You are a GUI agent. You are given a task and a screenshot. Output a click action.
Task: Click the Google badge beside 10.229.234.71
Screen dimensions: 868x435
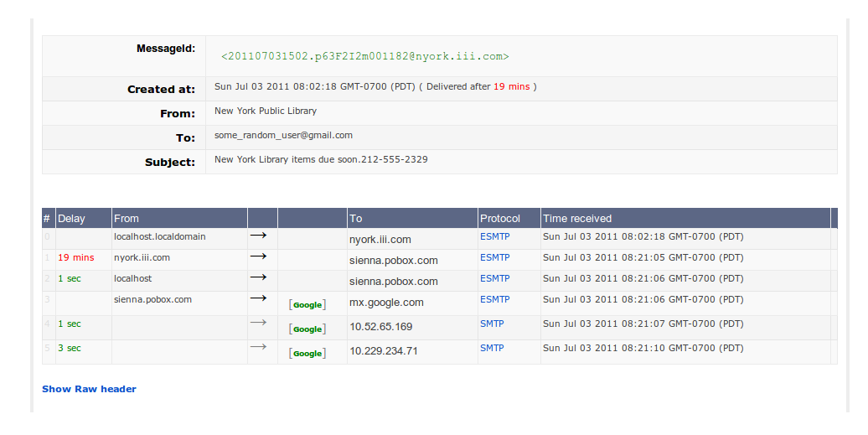307,354
